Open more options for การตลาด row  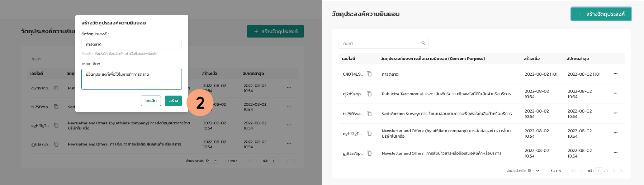[x=615, y=74]
